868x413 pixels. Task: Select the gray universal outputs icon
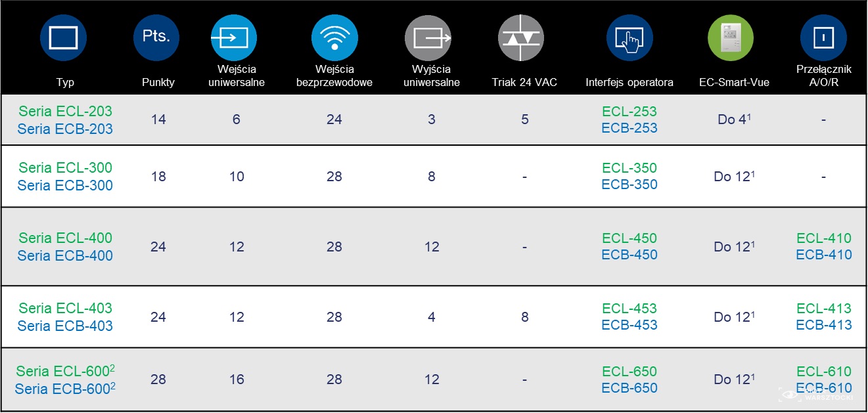click(x=428, y=38)
